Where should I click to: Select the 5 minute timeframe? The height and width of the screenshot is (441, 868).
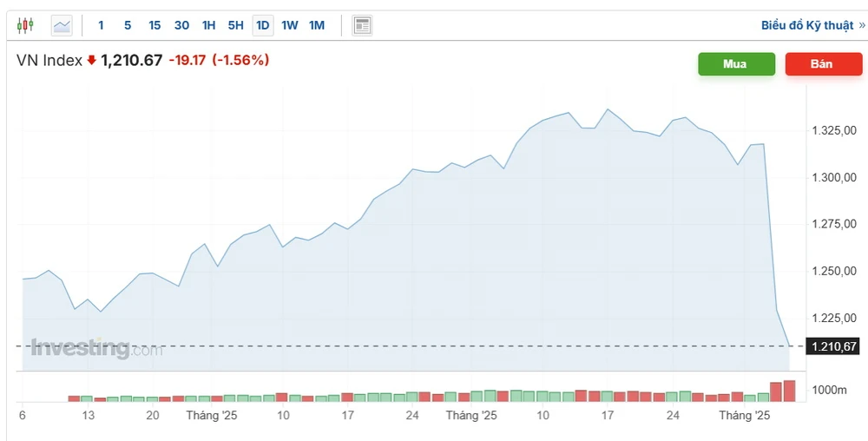click(128, 25)
